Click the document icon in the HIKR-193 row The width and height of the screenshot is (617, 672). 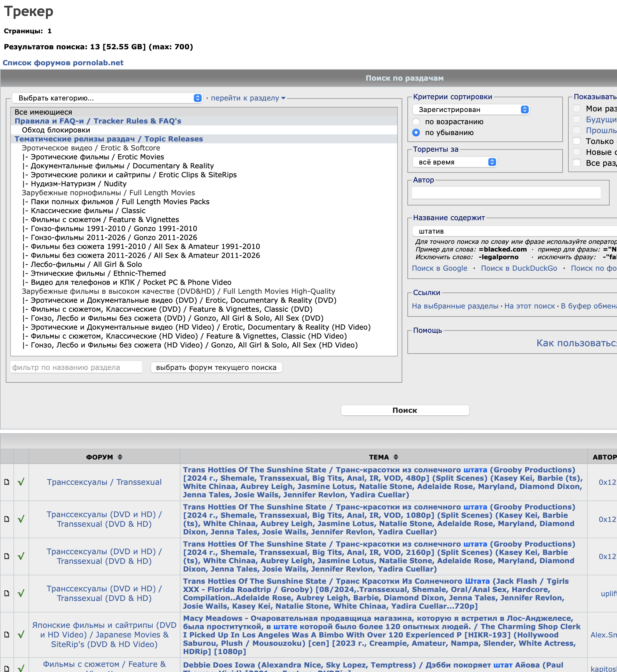pyautogui.click(x=7, y=635)
